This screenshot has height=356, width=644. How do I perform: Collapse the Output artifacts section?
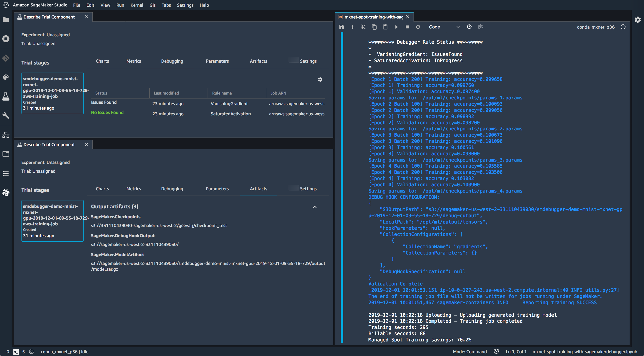[315, 207]
